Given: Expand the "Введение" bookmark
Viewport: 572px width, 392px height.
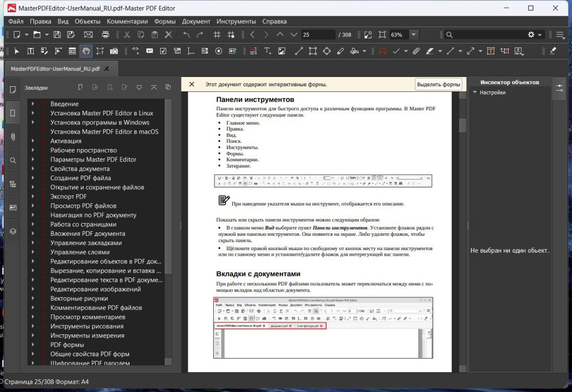Looking at the screenshot, I should pyautogui.click(x=33, y=104).
